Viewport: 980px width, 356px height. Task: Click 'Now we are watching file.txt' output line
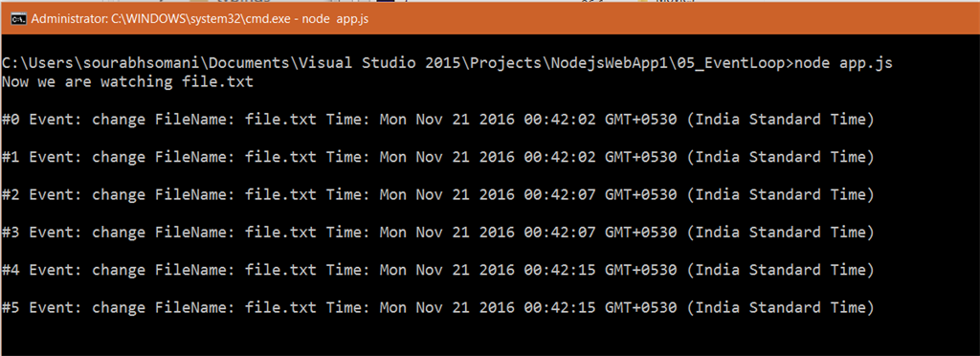click(127, 81)
